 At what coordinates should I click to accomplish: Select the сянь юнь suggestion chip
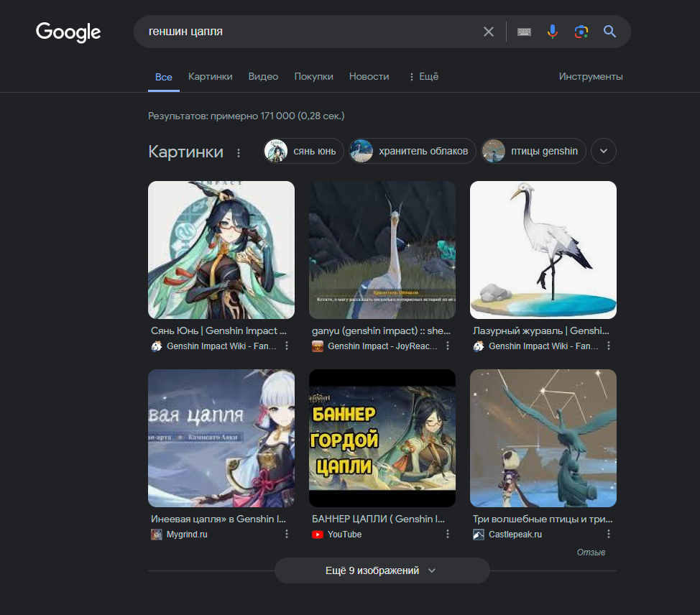tap(303, 151)
